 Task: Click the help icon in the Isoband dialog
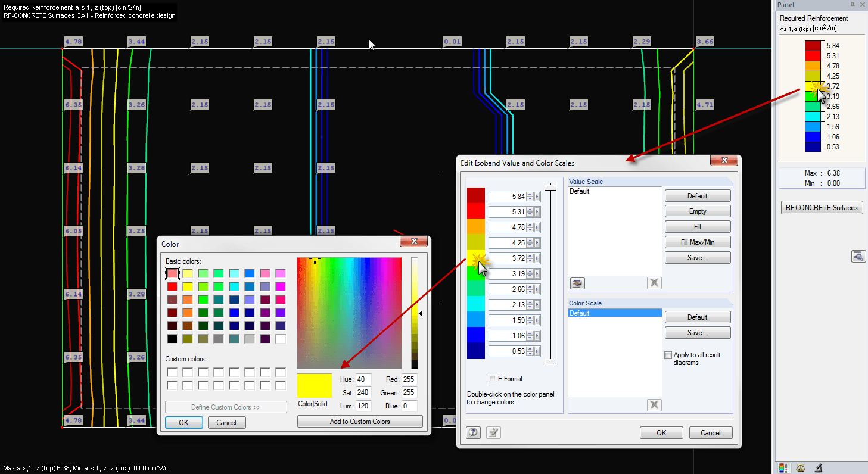(473, 432)
